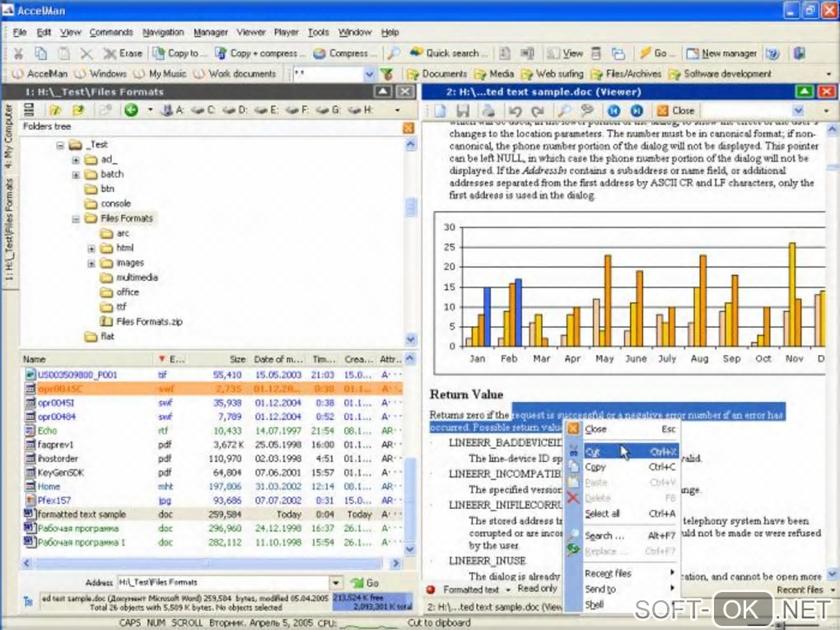Viewport: 840px width, 630px height.
Task: Click the next blue round button in viewer
Action: 637,110
